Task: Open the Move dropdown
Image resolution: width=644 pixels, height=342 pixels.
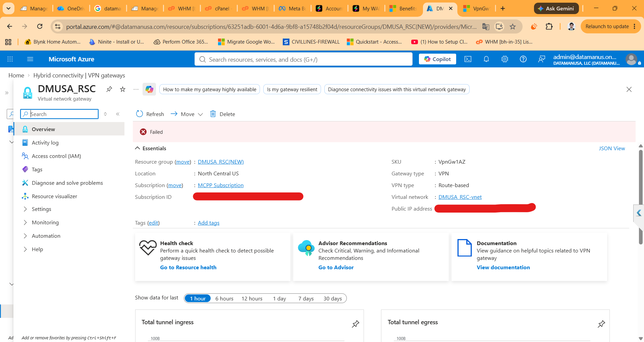Action: [x=187, y=114]
